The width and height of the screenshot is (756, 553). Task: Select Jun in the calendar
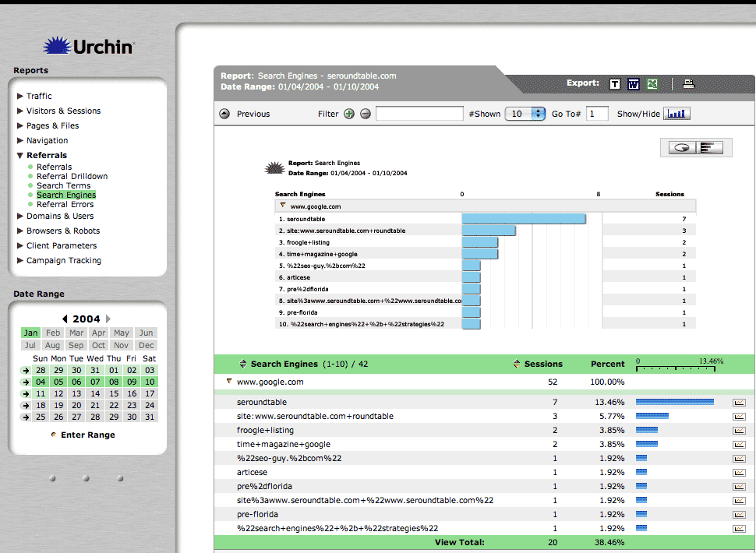(x=146, y=333)
